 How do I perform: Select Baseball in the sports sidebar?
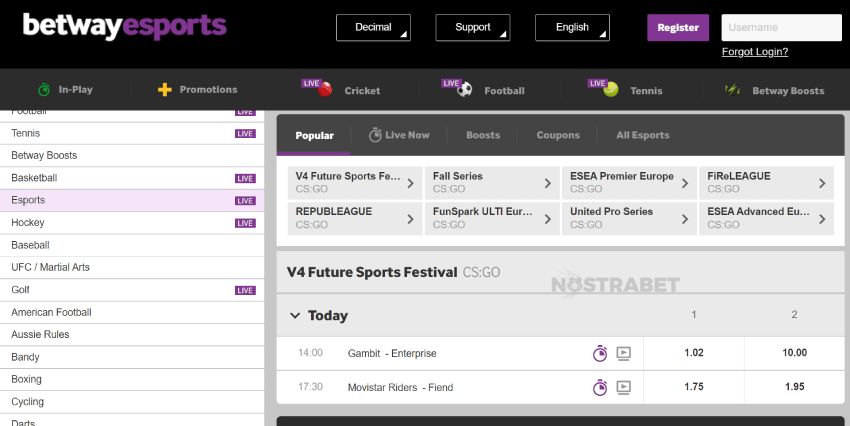tap(132, 245)
